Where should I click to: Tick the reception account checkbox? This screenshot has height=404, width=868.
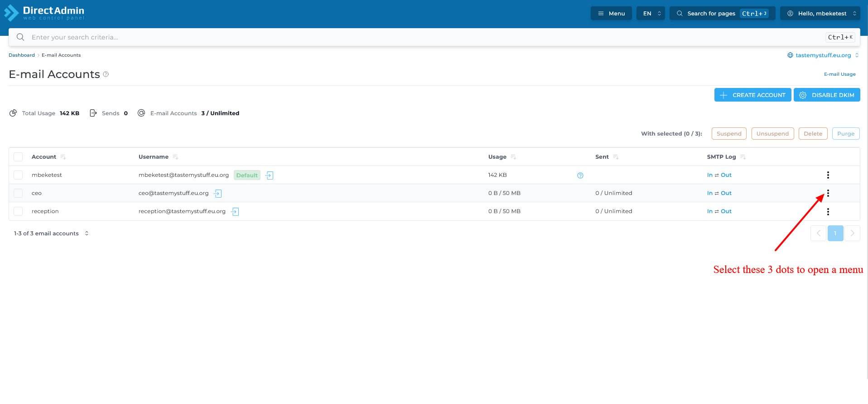click(18, 211)
